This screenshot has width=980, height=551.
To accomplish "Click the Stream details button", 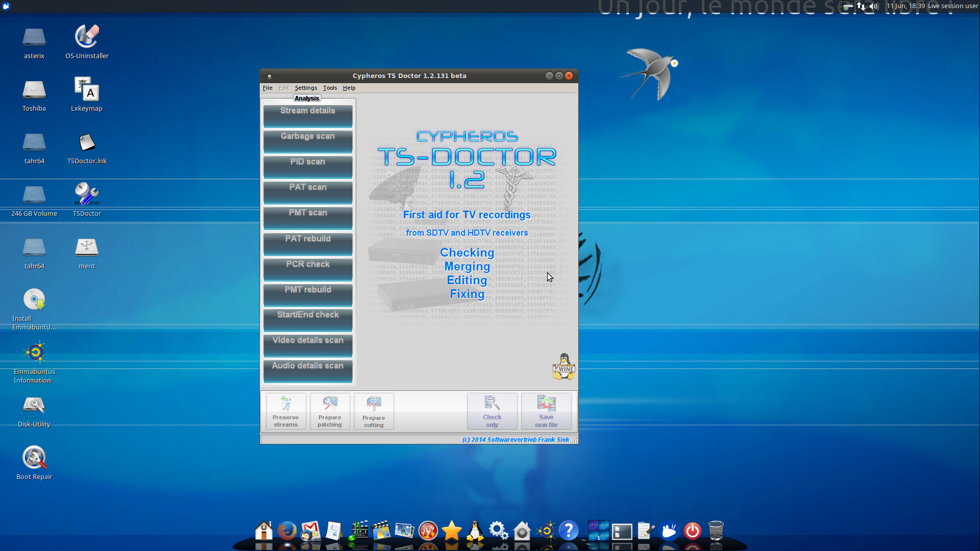I will [308, 116].
